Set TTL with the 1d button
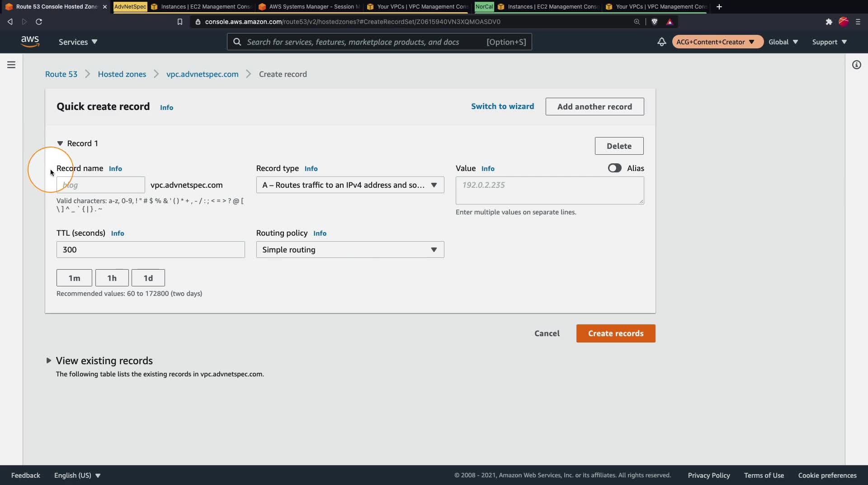 tap(148, 278)
